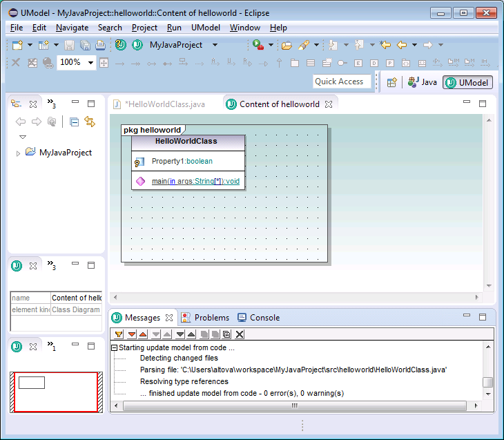Open the MyJavaProject selector dropdown arrow
The width and height of the screenshot is (504, 440).
coord(215,45)
